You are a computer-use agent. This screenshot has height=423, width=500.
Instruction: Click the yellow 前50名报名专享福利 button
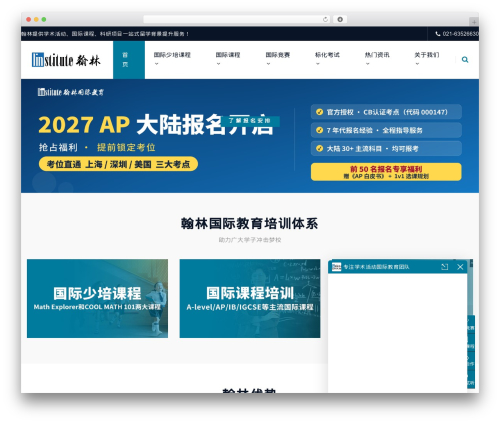[x=386, y=172]
